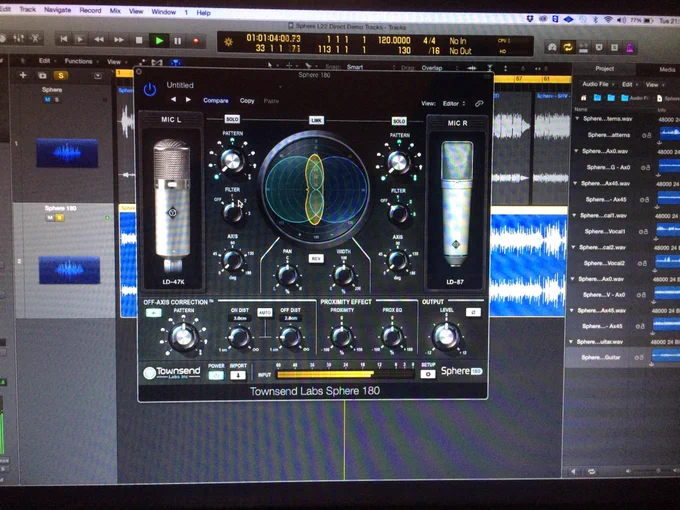Toggle the LINK button between mics
Image resolution: width=680 pixels, height=510 pixels.
316,120
